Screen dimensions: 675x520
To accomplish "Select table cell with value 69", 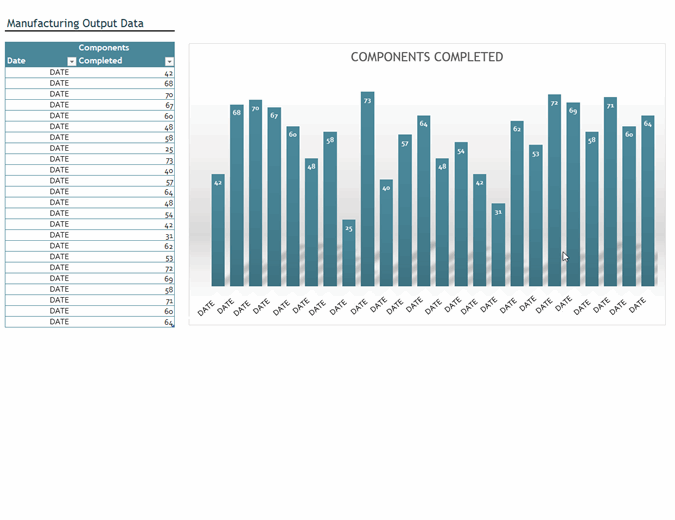I will [x=126, y=279].
